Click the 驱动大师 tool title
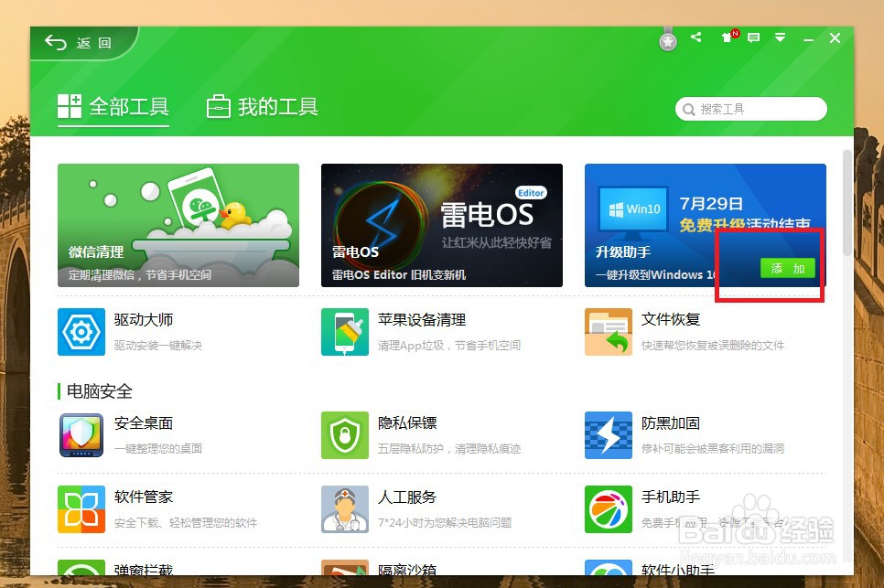884x588 pixels. coord(144,320)
